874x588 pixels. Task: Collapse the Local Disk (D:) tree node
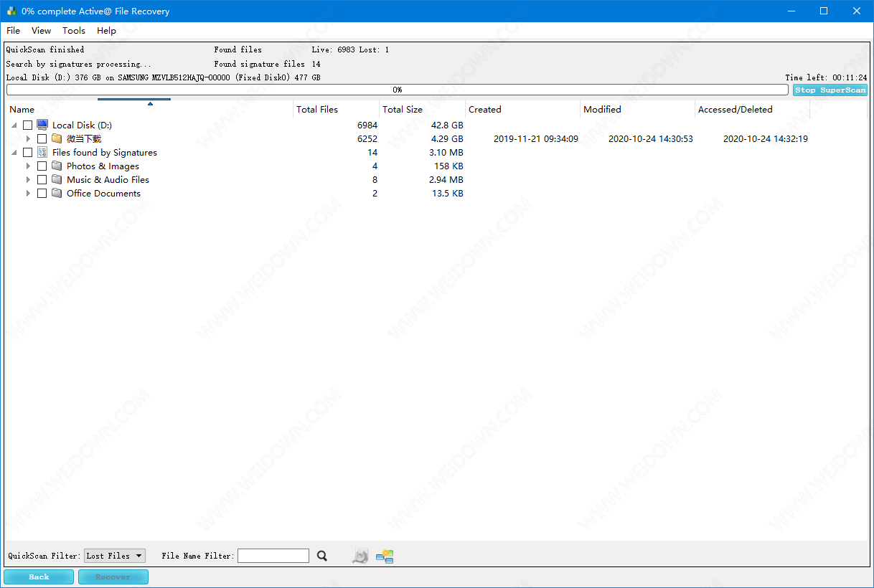click(14, 125)
